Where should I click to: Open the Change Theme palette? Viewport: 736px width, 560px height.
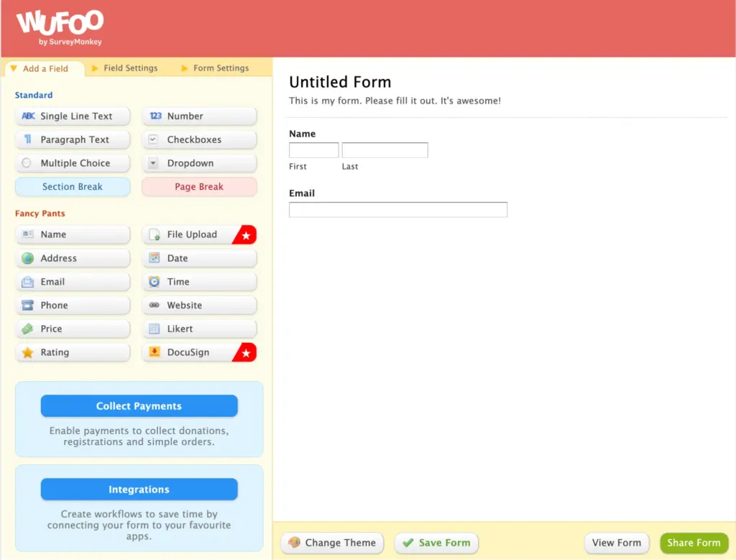(x=332, y=543)
